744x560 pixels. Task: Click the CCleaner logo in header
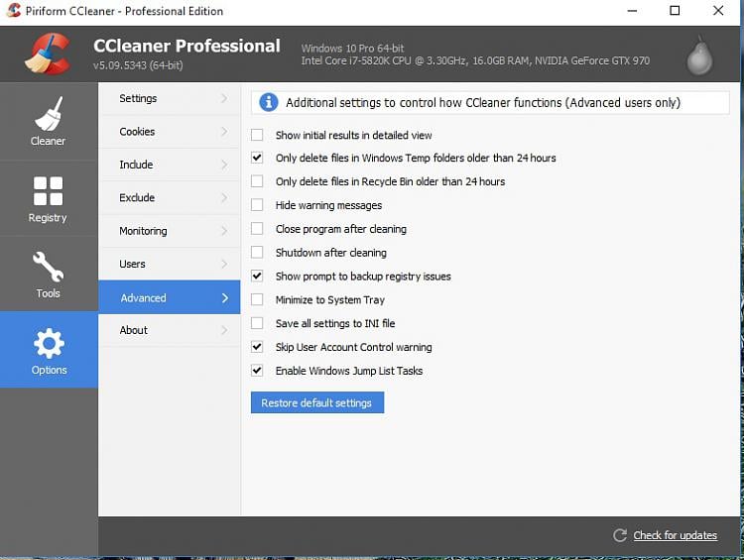click(48, 54)
